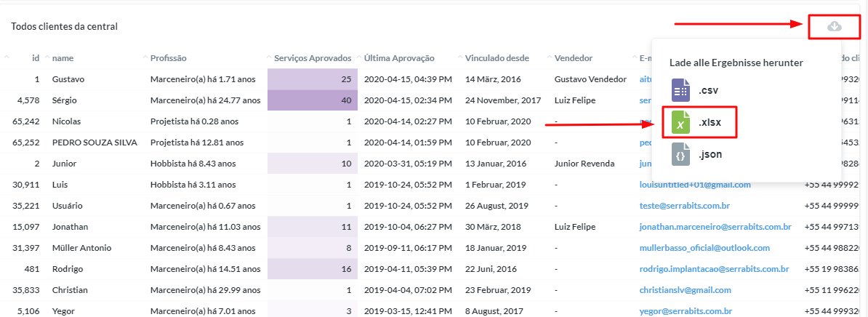Download results as .xlsx
Screen dimensions: 868x317
click(x=710, y=123)
